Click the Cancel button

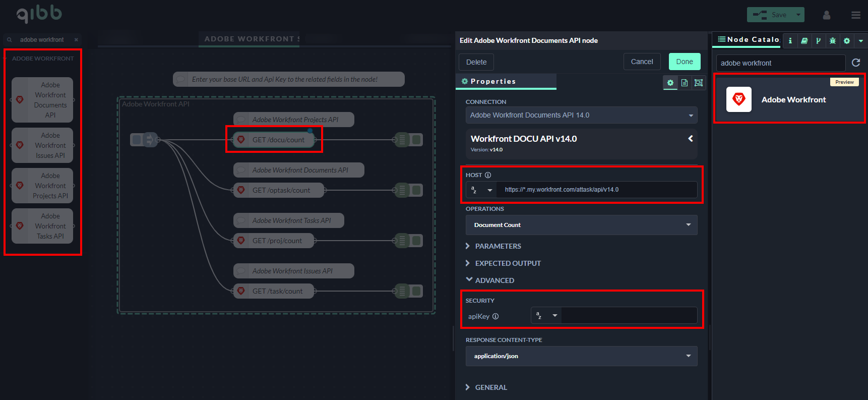[642, 62]
